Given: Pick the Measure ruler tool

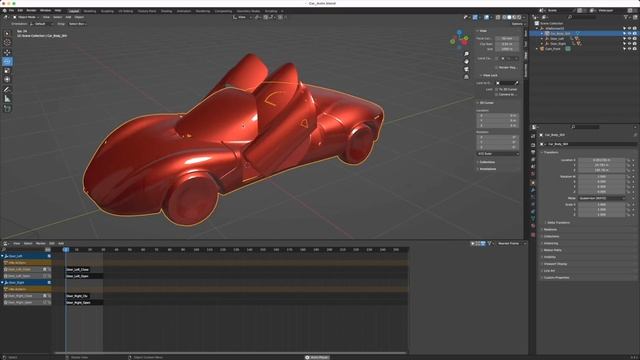Looking at the screenshot, I should point(7,99).
